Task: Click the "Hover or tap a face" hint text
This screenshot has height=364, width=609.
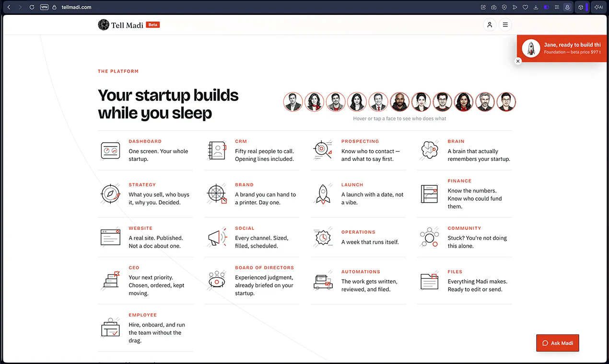Action: [399, 119]
